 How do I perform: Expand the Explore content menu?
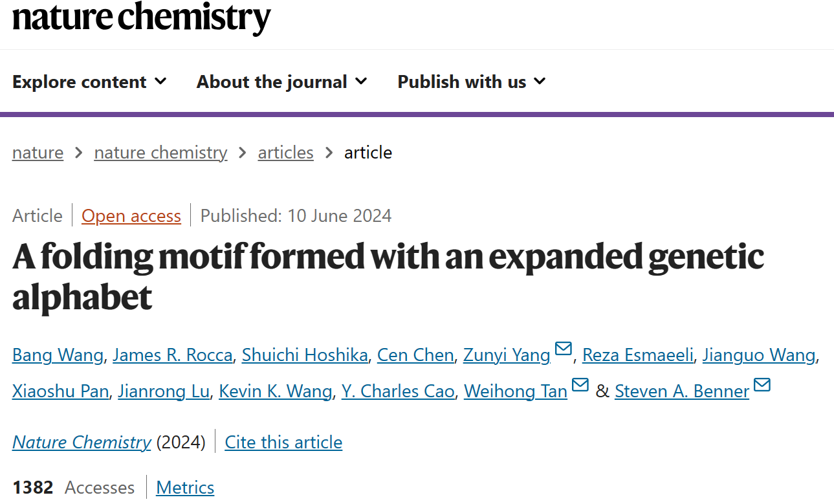click(89, 82)
